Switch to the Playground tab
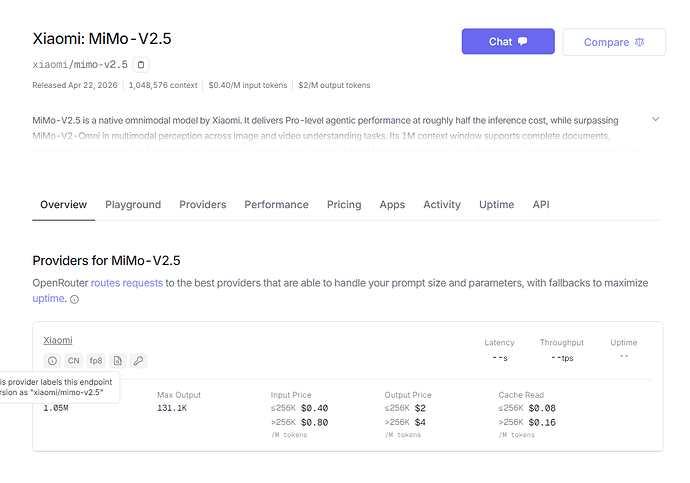This screenshot has height=483, width=690. (133, 205)
